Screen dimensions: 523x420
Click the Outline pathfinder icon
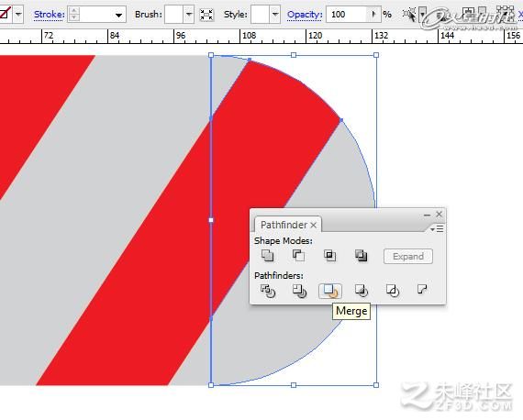tap(393, 291)
